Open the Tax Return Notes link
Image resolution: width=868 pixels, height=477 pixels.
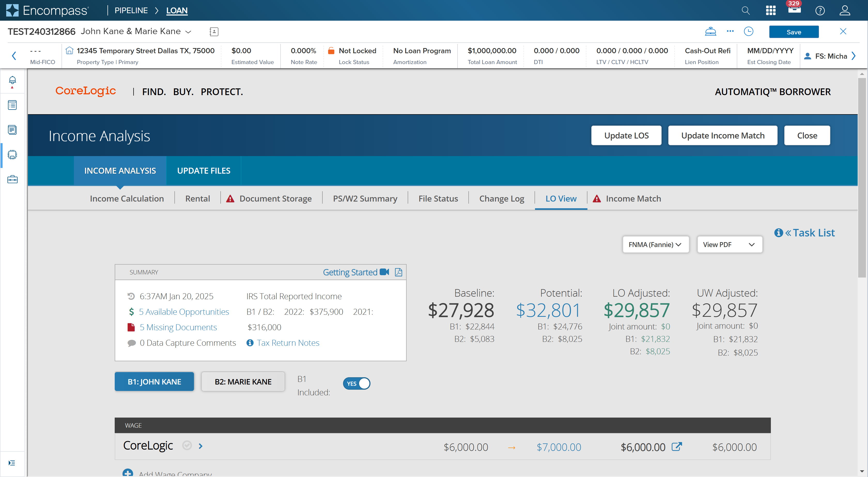(288, 343)
